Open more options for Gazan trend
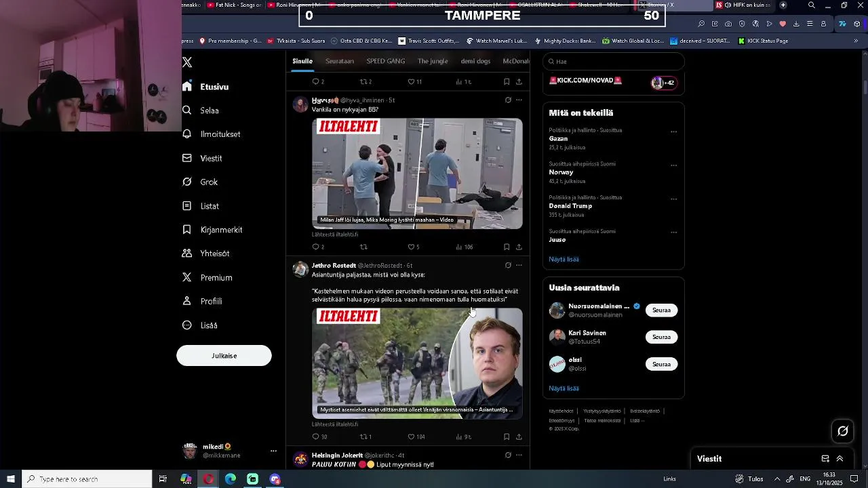Image resolution: width=868 pixels, height=488 pixels. click(673, 131)
